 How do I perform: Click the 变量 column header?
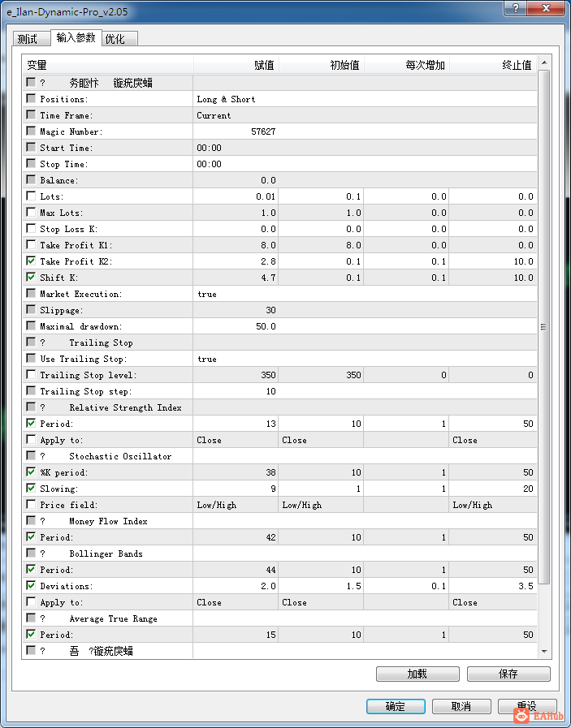coord(107,65)
